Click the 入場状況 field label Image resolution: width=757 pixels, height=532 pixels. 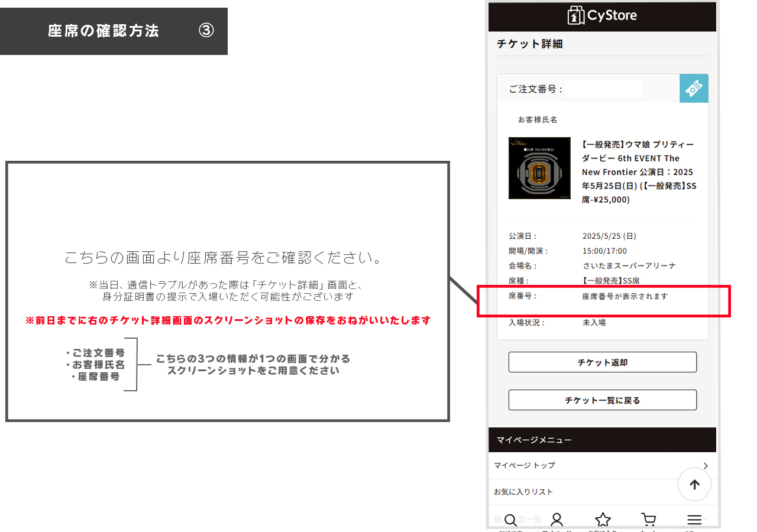coord(527,323)
